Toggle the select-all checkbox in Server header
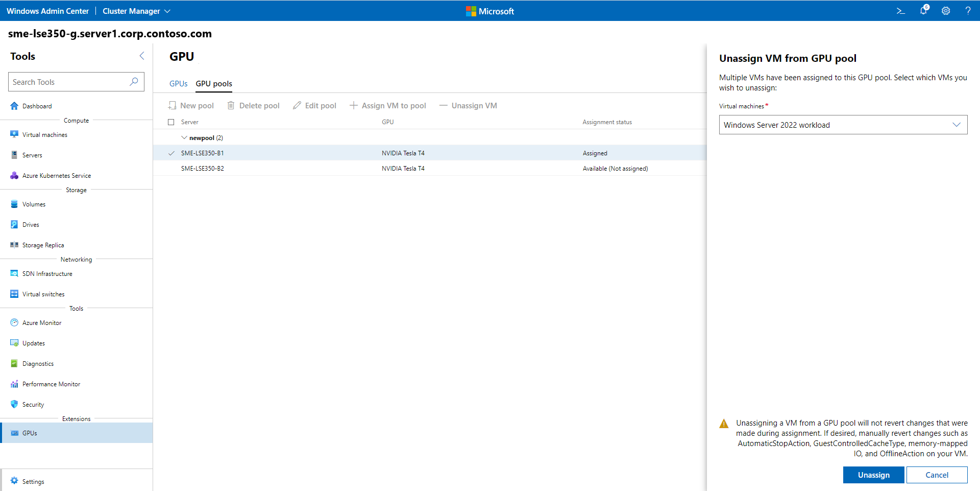 tap(171, 122)
